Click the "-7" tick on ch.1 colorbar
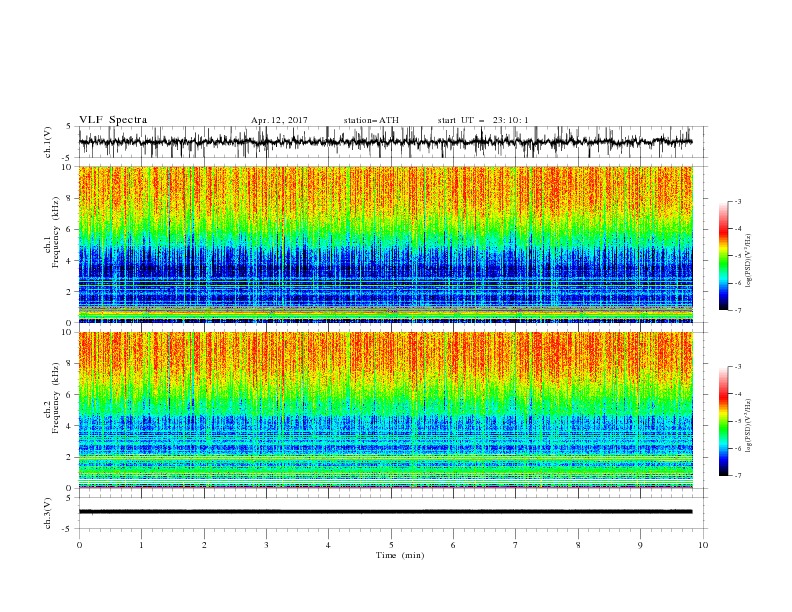This screenshot has height=612, width=792. [738, 310]
